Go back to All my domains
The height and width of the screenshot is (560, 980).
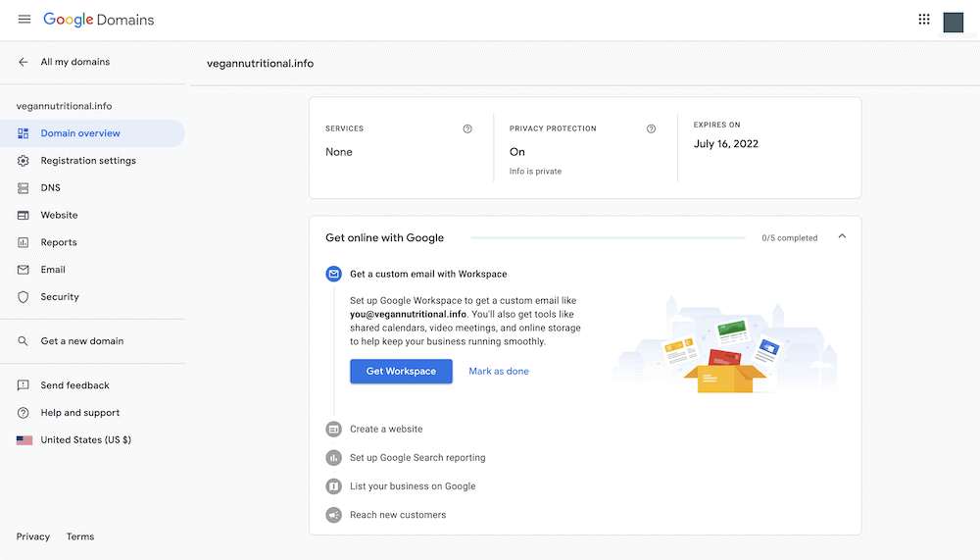(x=75, y=62)
